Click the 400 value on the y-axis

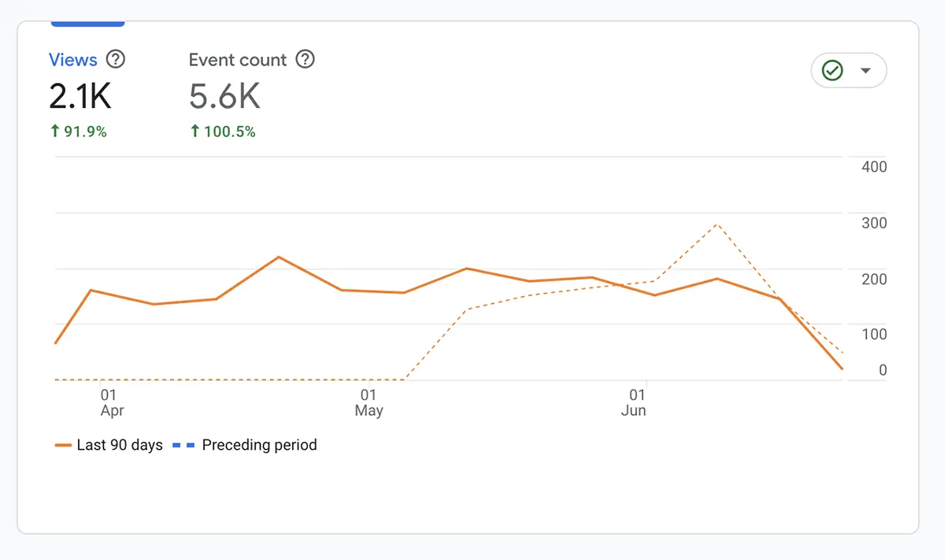tap(874, 167)
